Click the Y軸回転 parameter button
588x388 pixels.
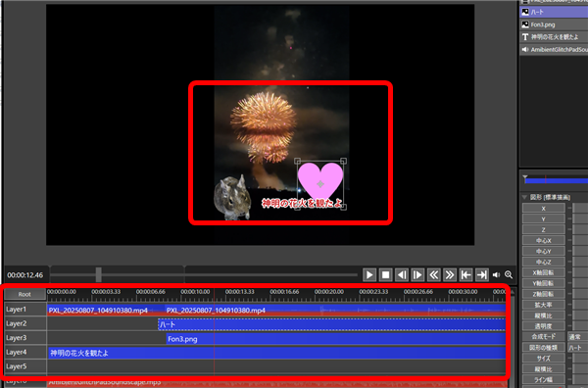[x=543, y=283]
